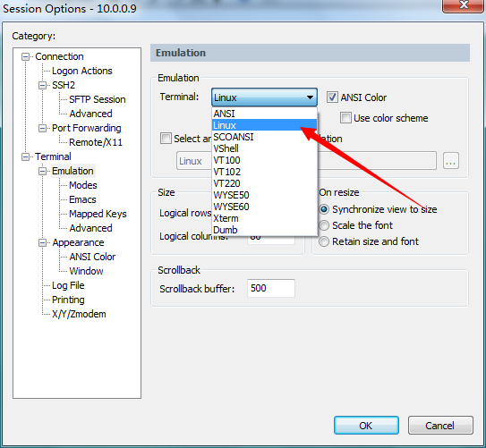Choose VT100 from terminal list
Screen dimensions: 486x448
[x=264, y=160]
